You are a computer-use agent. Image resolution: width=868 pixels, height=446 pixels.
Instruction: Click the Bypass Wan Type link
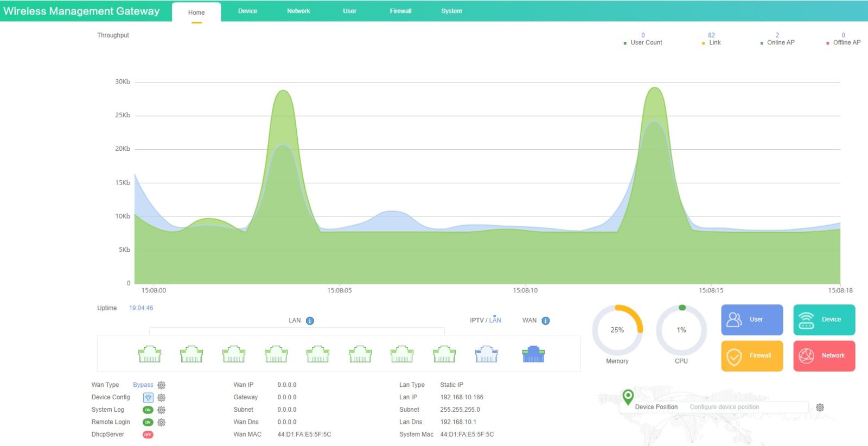(x=143, y=385)
